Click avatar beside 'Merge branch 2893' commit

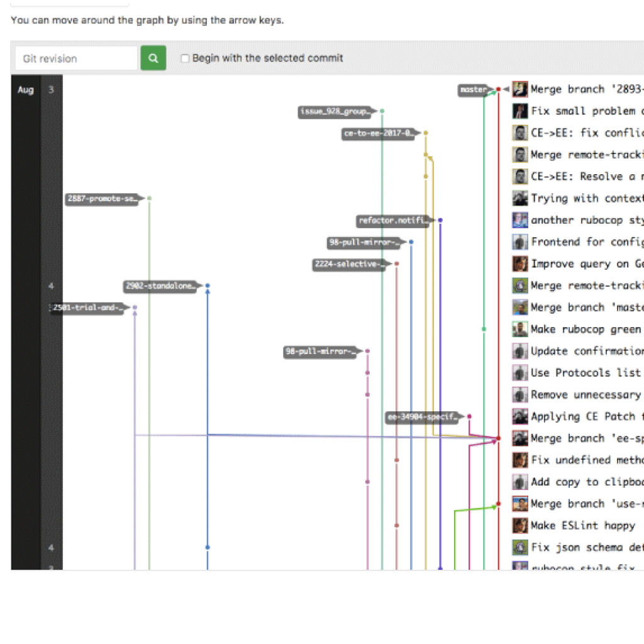click(x=519, y=89)
